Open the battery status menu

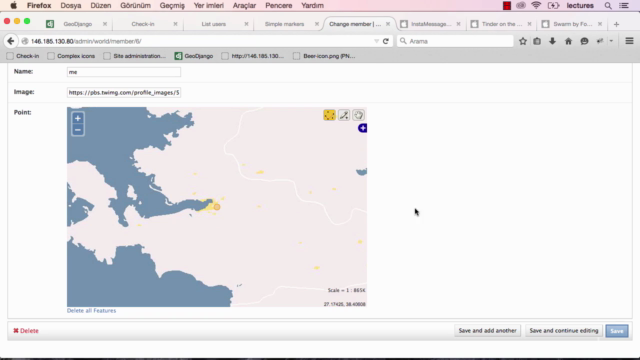pyautogui.click(x=553, y=5)
